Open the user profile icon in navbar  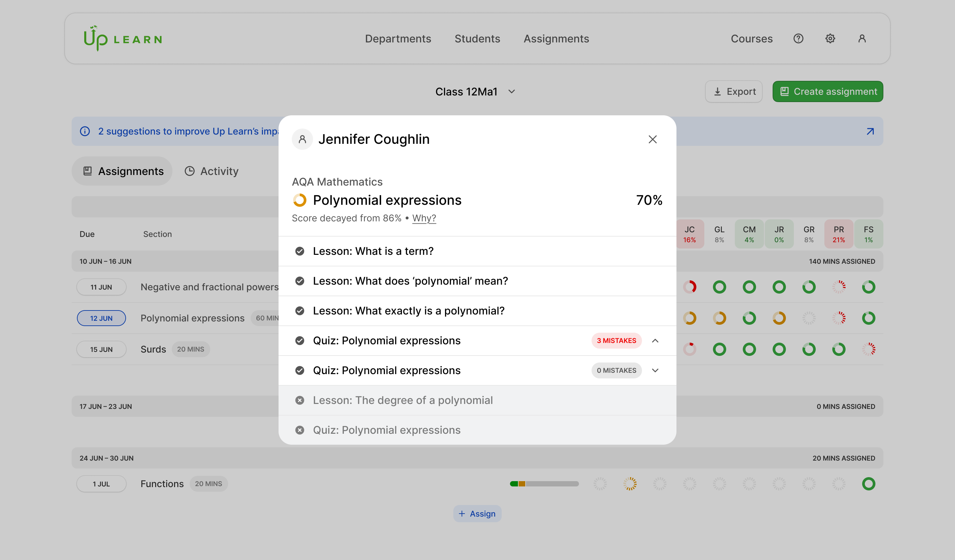(862, 39)
